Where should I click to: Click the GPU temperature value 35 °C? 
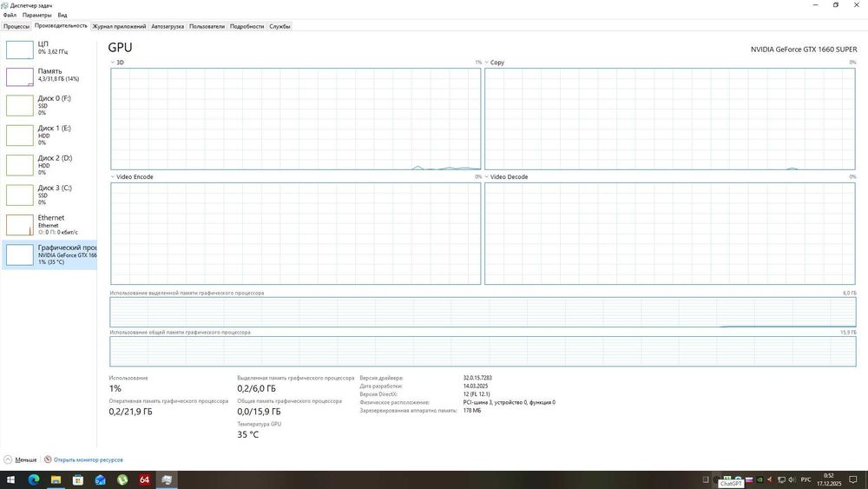click(248, 435)
